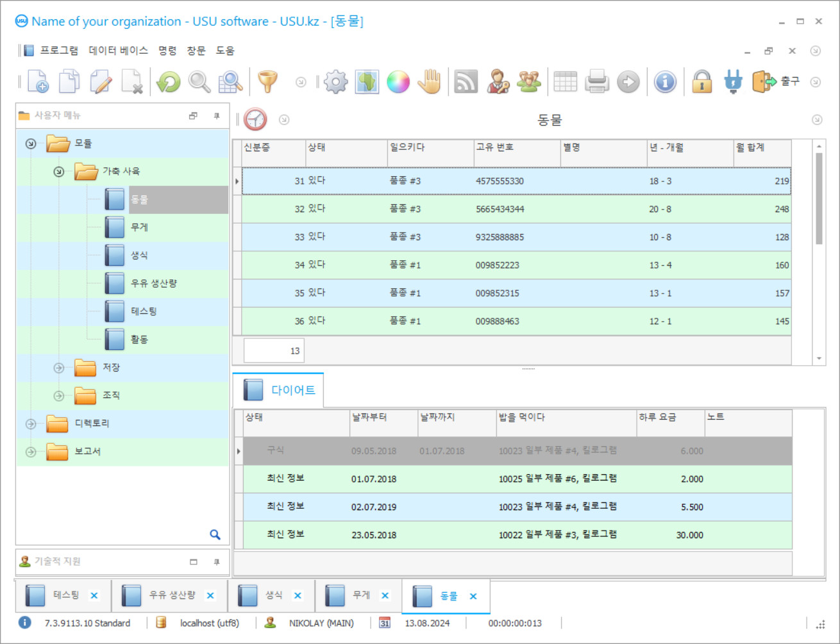Click the 출구 exit button
The width and height of the screenshot is (840, 644).
point(777,82)
